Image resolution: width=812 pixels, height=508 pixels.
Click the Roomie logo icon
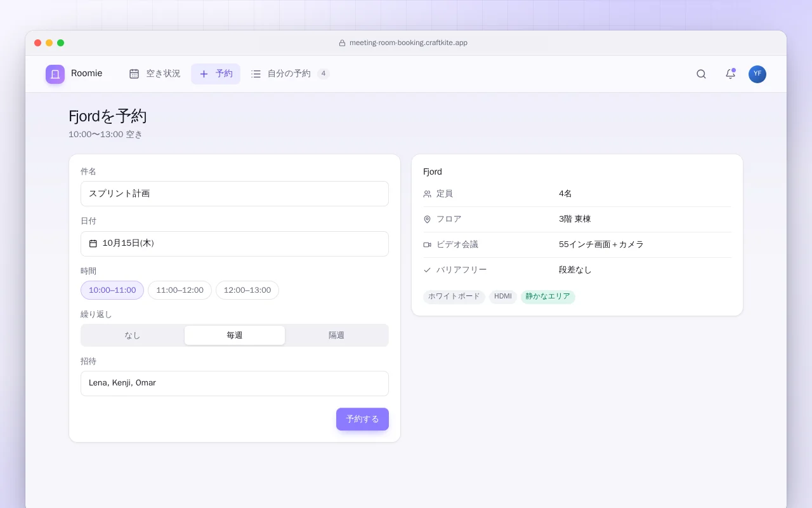click(55, 74)
